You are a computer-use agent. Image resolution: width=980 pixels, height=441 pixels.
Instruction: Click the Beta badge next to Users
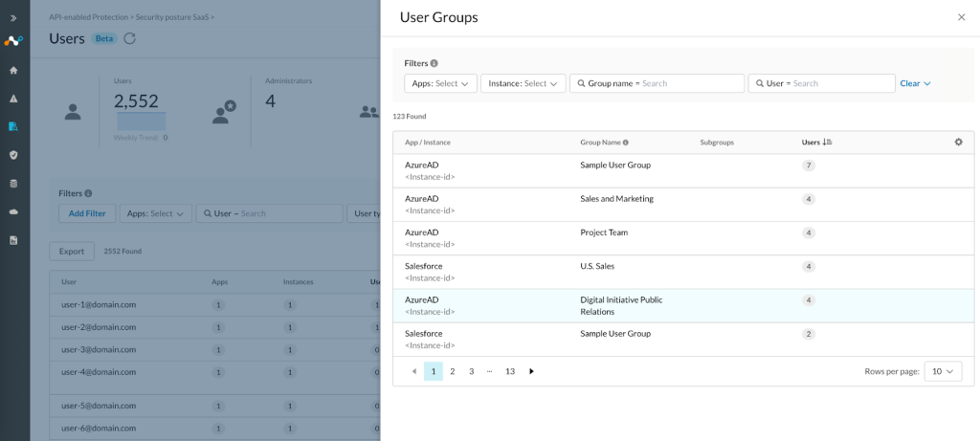click(x=104, y=38)
